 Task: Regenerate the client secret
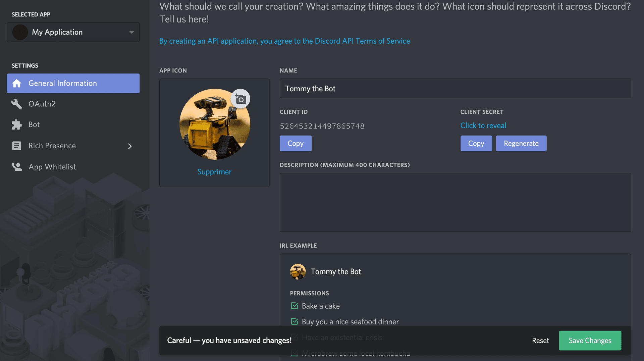pyautogui.click(x=521, y=144)
